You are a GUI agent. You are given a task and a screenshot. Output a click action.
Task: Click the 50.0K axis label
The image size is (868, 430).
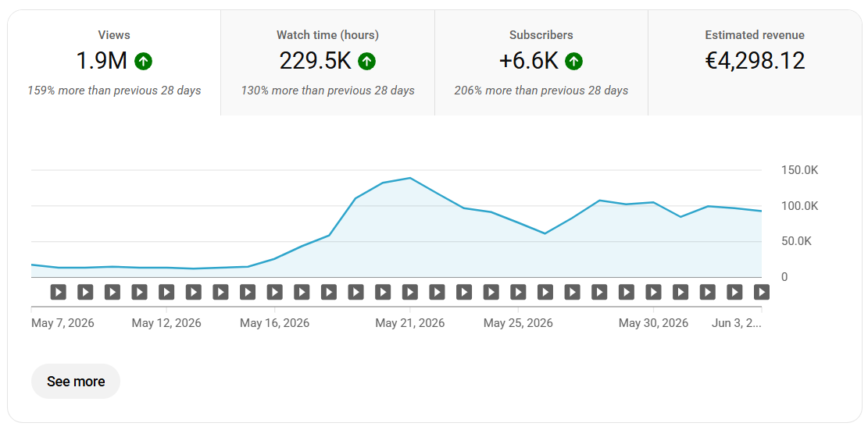coord(796,241)
